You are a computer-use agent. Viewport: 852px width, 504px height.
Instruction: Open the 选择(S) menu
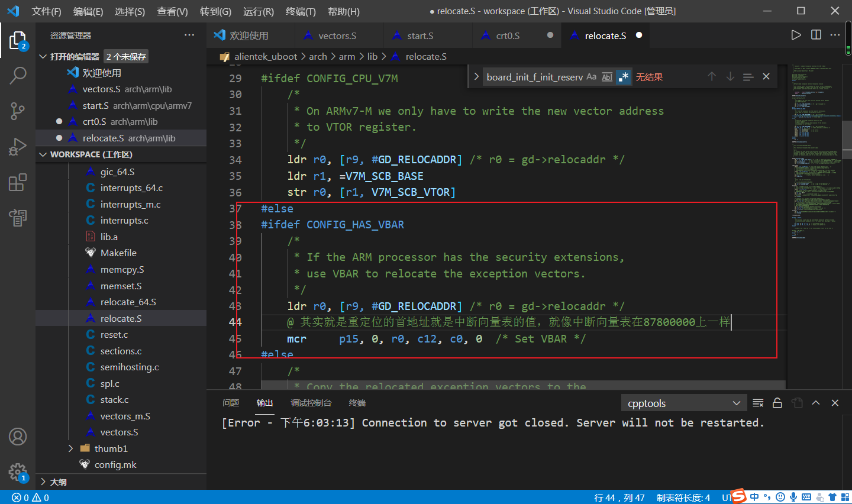130,11
